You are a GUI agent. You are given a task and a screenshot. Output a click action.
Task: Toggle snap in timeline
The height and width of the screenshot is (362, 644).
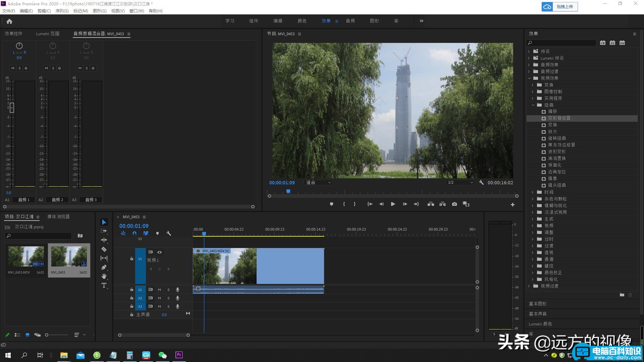(135, 233)
